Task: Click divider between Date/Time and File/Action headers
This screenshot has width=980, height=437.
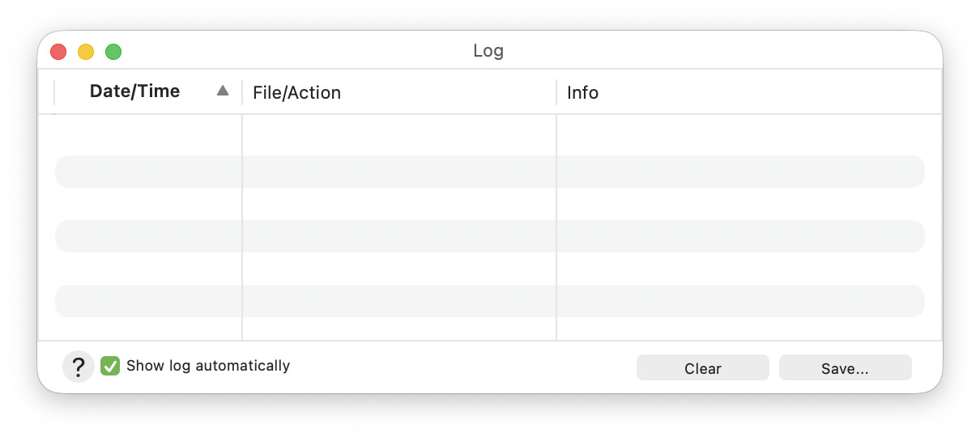Action: pyautogui.click(x=242, y=92)
